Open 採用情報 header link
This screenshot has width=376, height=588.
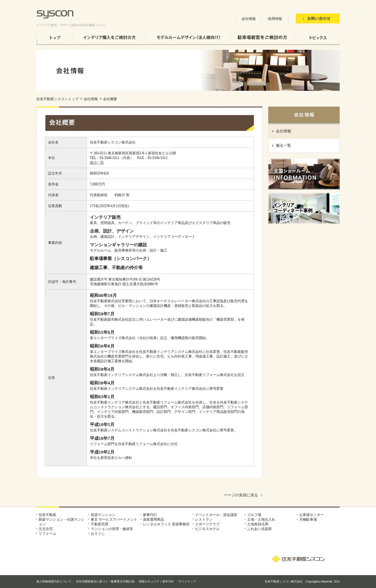[x=275, y=19]
